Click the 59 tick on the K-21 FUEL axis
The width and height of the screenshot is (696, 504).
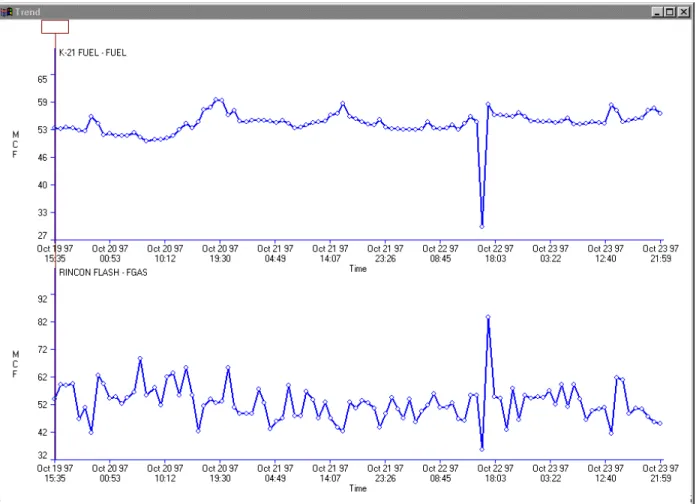tap(42, 103)
